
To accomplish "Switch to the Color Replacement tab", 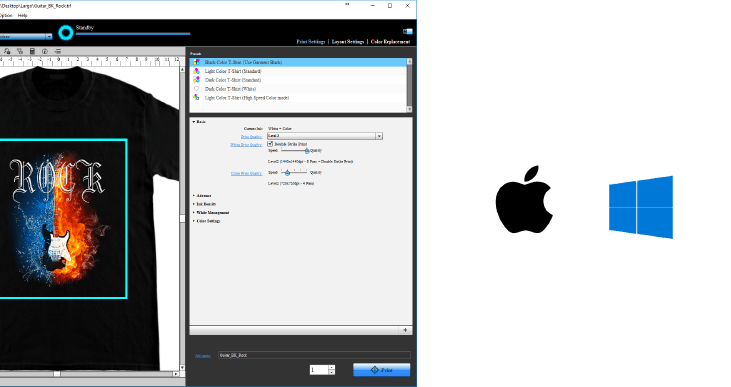I will tap(391, 41).
